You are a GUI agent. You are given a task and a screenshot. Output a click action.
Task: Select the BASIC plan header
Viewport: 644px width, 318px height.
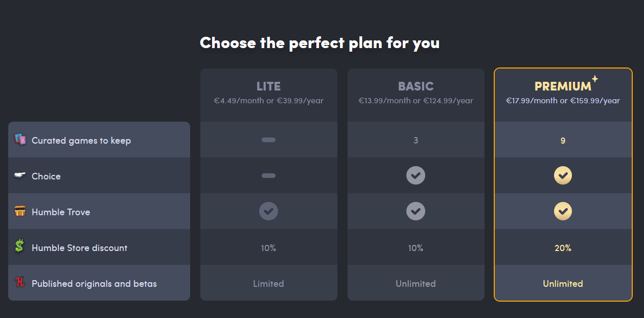[x=416, y=86]
